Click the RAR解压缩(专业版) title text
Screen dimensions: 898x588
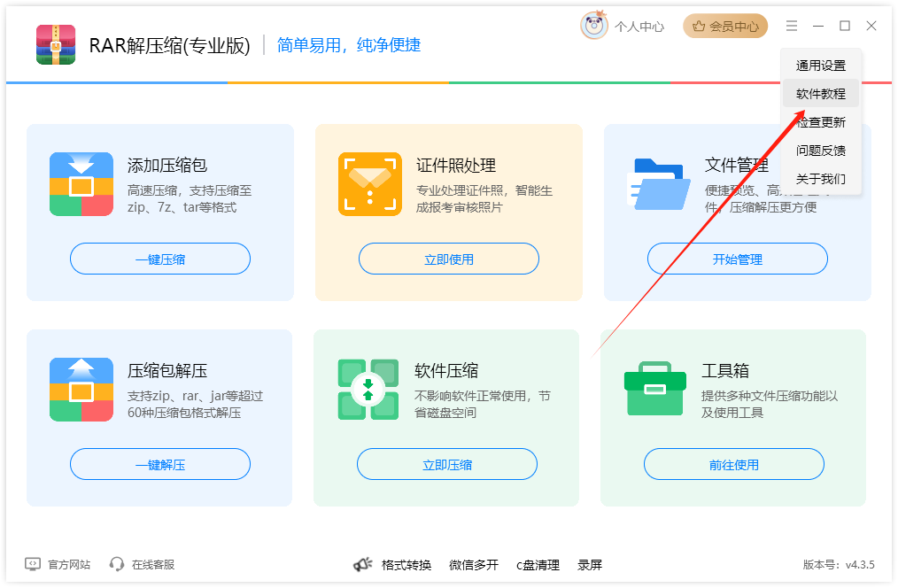click(x=169, y=45)
